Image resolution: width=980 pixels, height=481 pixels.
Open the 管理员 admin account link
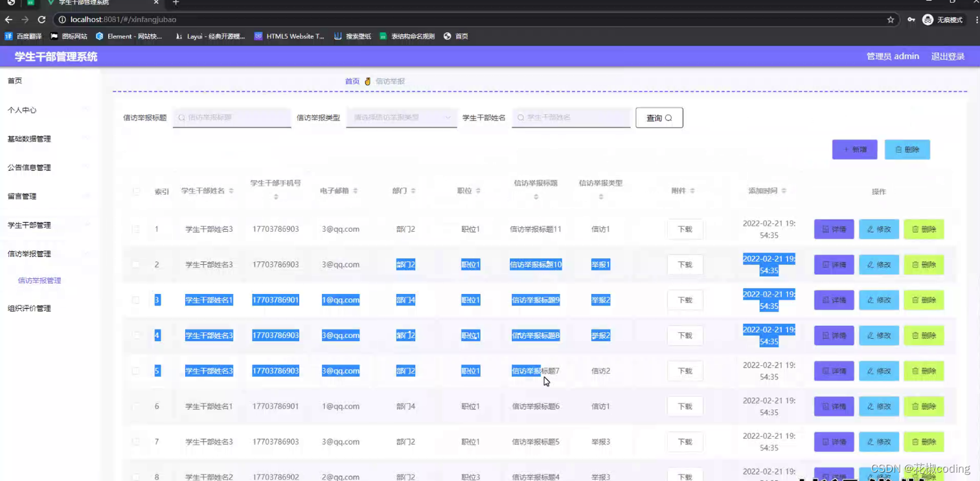(893, 56)
